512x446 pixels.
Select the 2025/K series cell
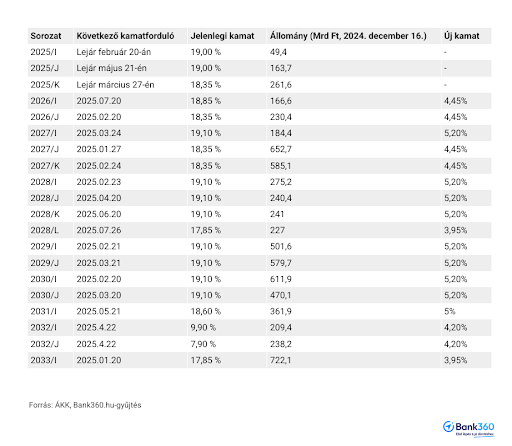pos(50,85)
